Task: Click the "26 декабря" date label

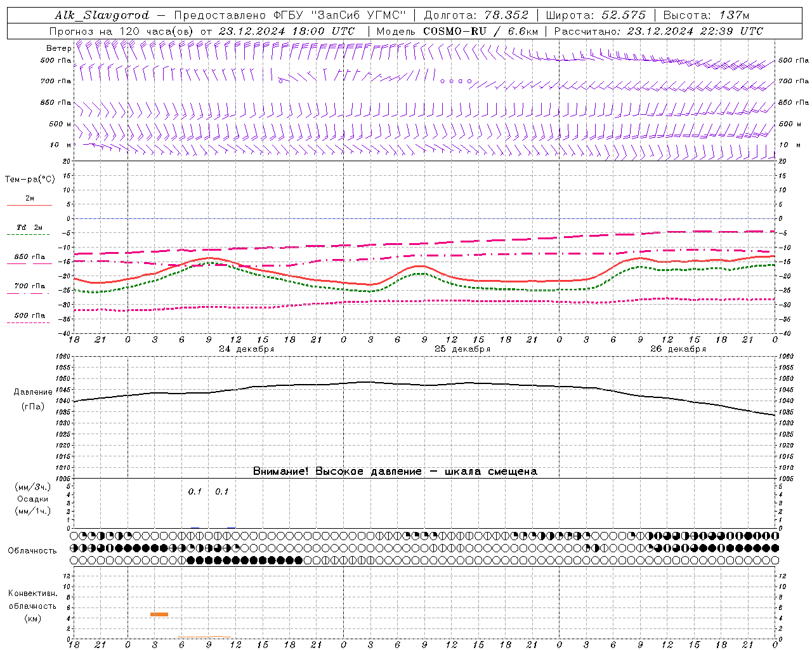Action: (x=678, y=349)
